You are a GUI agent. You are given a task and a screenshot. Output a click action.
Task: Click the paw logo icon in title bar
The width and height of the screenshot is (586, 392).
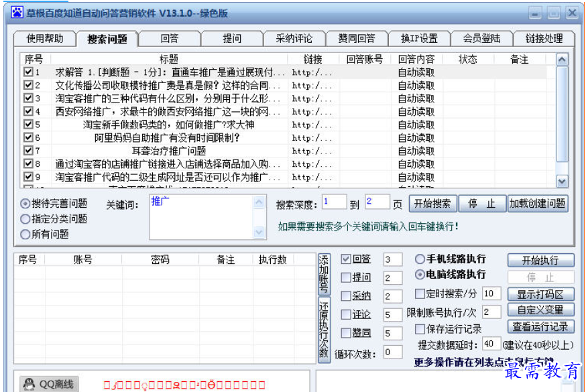point(17,13)
